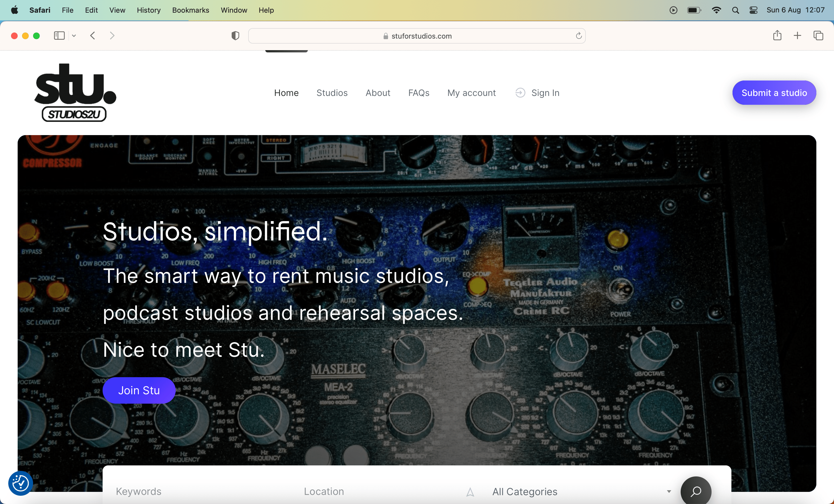Click the Sign In link
834x504 pixels.
[x=545, y=93]
